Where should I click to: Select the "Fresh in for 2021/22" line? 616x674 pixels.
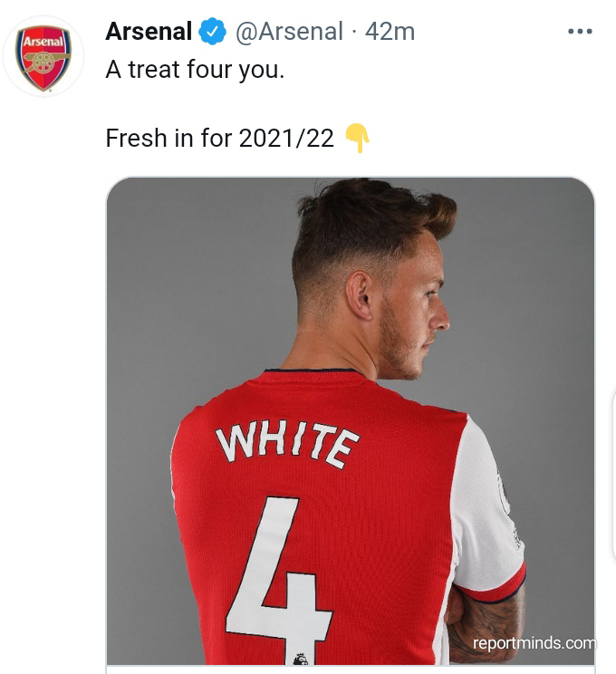[x=219, y=138]
